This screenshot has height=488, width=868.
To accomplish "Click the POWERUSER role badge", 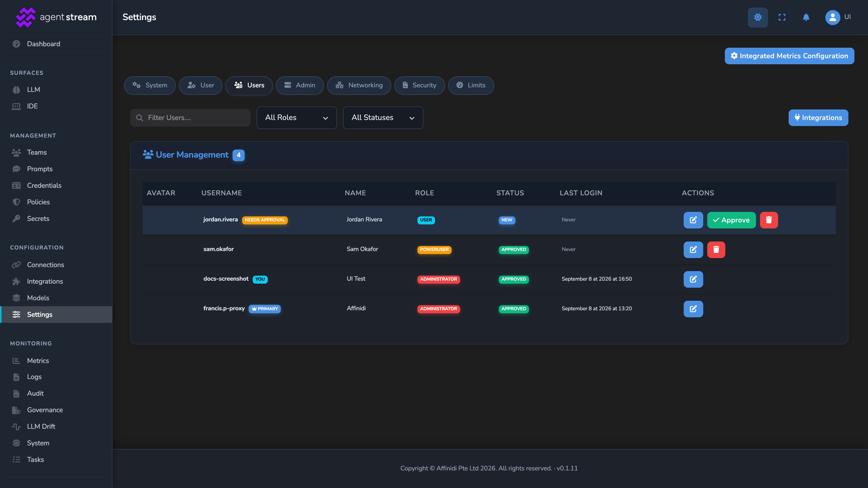I will tap(434, 250).
